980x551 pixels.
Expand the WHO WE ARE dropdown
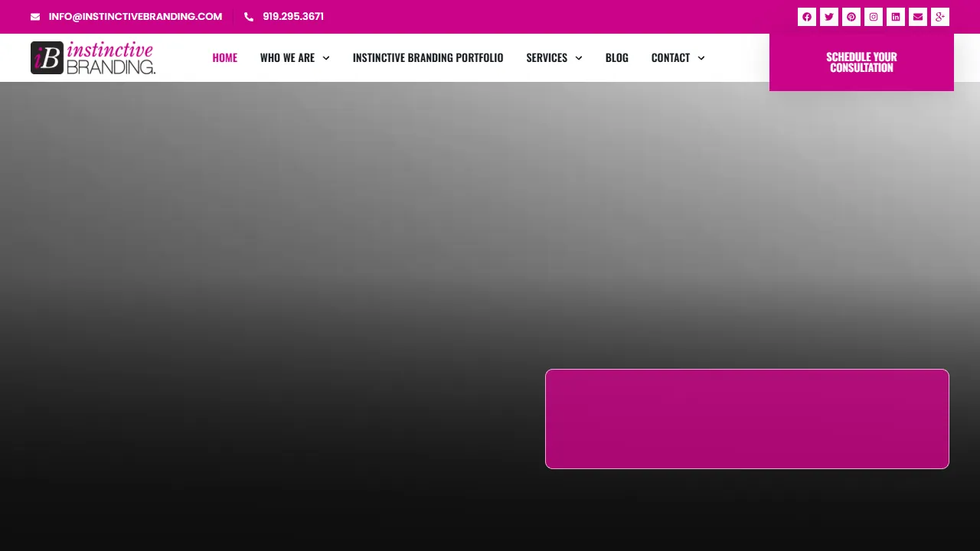click(325, 57)
